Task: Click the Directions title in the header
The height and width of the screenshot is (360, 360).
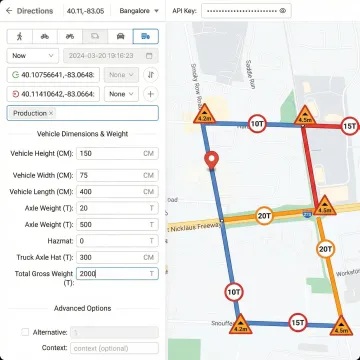Action: tap(35, 11)
